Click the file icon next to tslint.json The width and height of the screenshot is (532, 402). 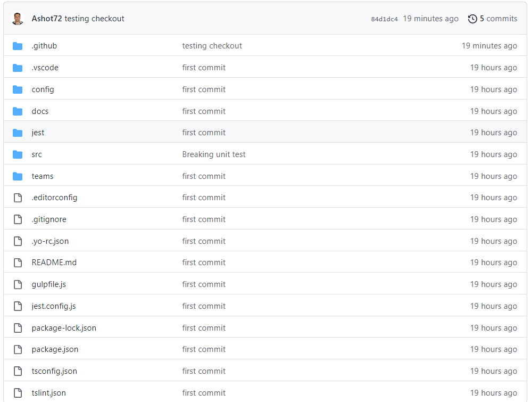18,393
